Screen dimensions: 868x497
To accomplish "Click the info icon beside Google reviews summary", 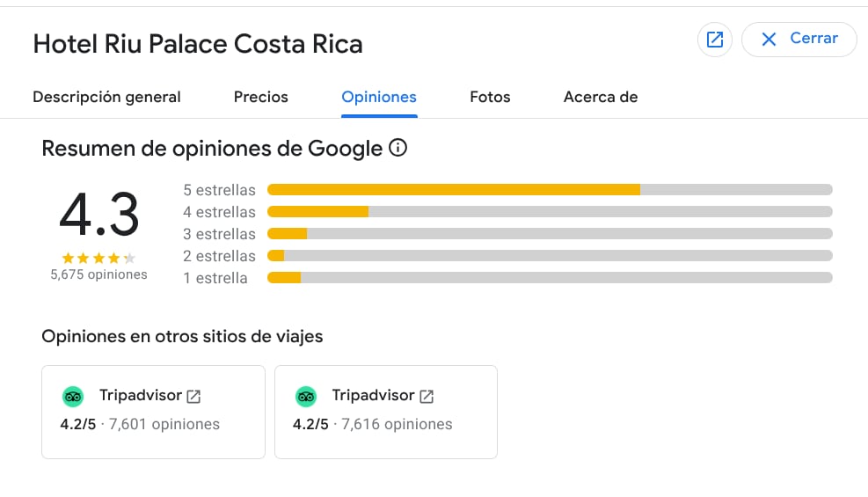I will tap(398, 148).
